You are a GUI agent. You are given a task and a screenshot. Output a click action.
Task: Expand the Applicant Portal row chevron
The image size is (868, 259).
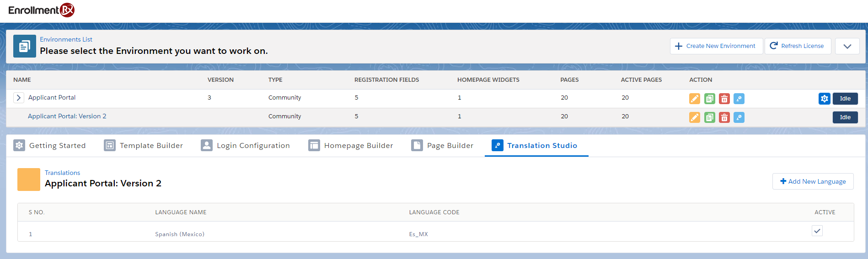18,98
